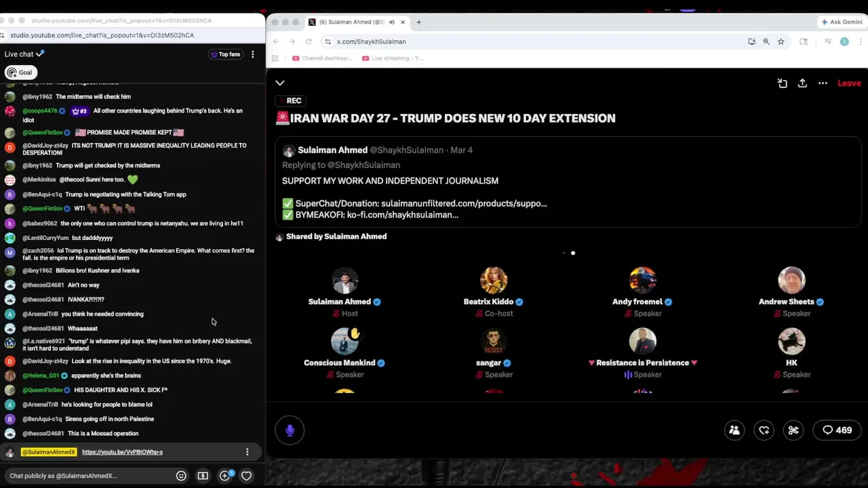Open the emoji picker in chat
Viewport: 868px width, 488px height.
[x=181, y=476]
